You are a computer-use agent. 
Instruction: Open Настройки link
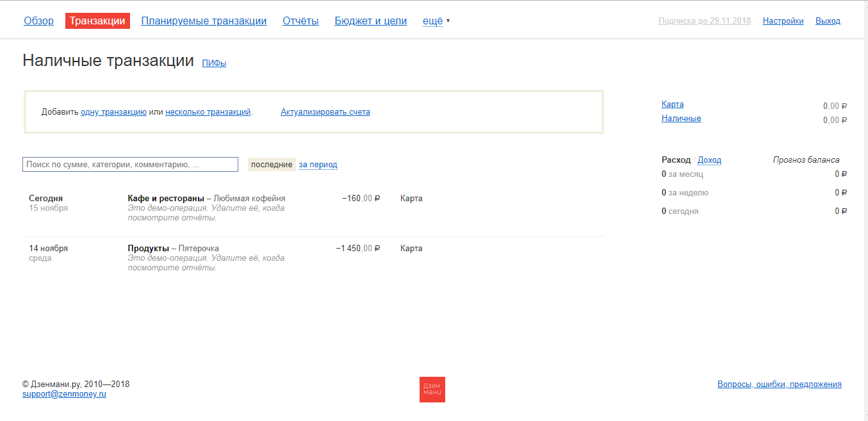(x=783, y=21)
